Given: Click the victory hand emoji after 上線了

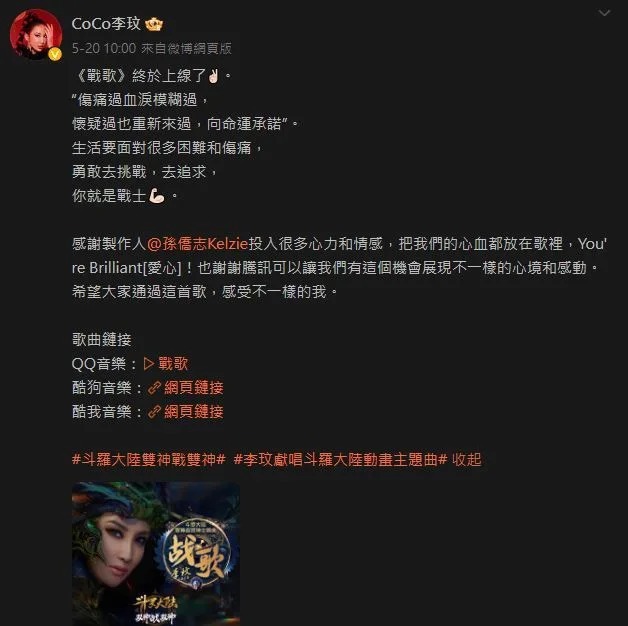Looking at the screenshot, I should (213, 76).
